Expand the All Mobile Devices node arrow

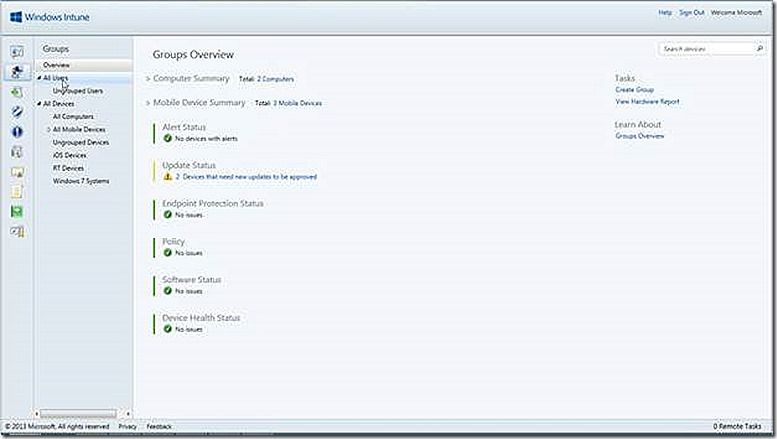[49, 129]
